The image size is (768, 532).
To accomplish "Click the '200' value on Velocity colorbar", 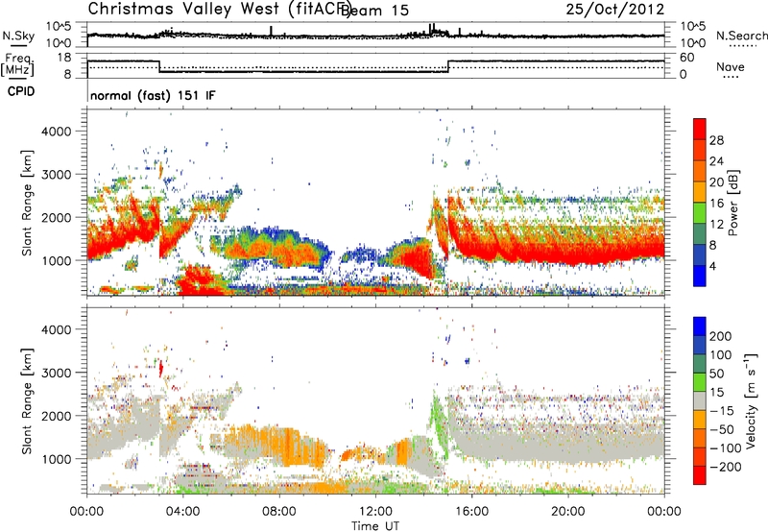I will tap(721, 336).
